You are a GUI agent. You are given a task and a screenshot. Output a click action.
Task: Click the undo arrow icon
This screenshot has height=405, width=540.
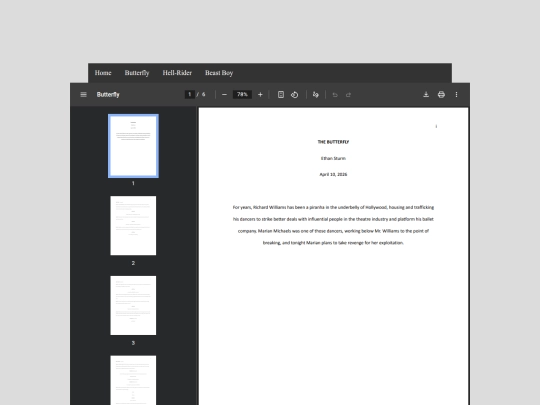pyautogui.click(x=335, y=94)
